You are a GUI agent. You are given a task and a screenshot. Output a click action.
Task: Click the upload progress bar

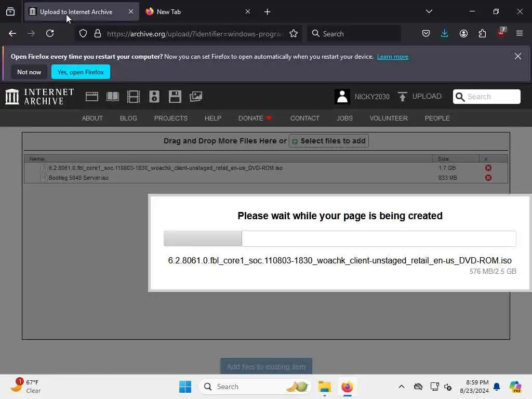[x=340, y=238]
